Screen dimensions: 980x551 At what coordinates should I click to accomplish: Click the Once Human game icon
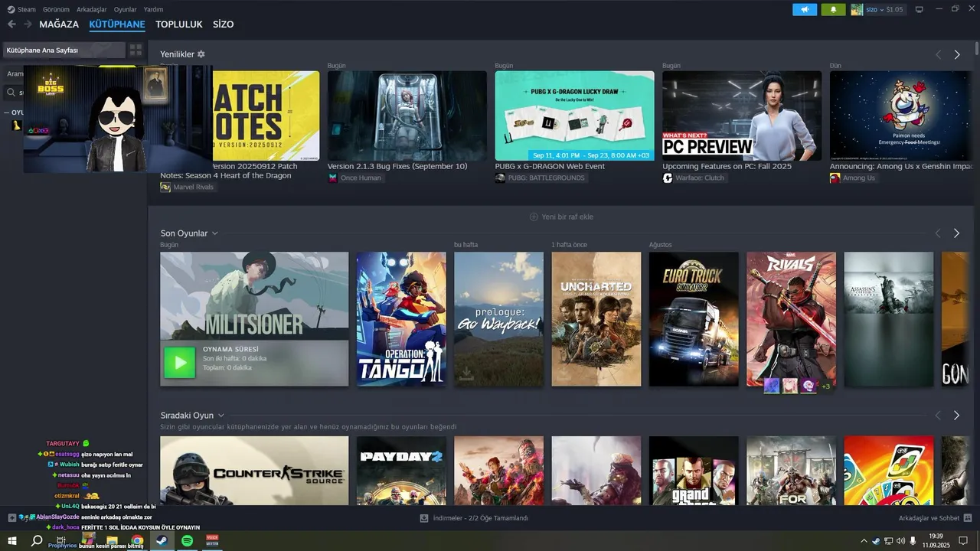(x=333, y=178)
